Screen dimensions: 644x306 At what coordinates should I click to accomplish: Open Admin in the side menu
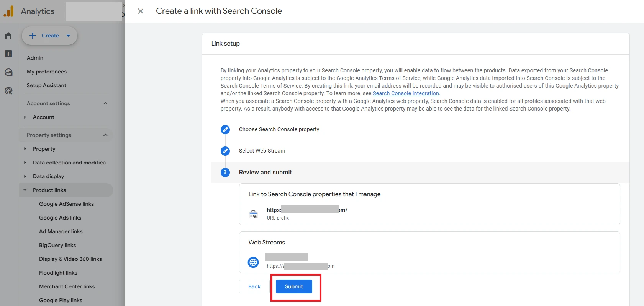point(35,58)
